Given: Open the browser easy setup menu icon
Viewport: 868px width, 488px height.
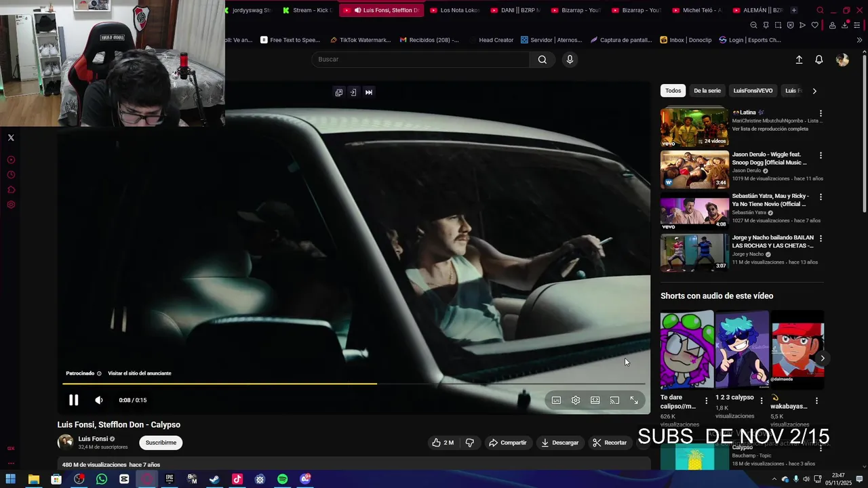Looking at the screenshot, I should tap(857, 25).
